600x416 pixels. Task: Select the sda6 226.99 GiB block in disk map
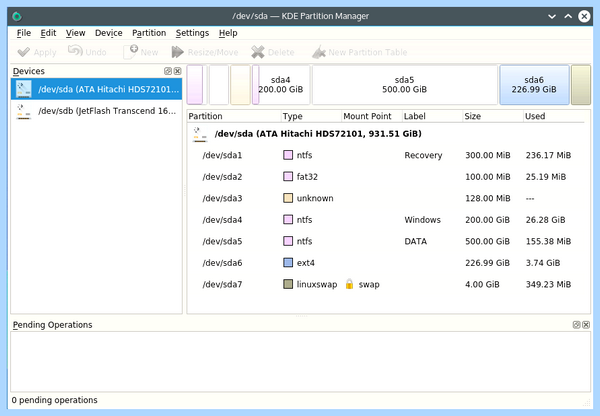(534, 85)
